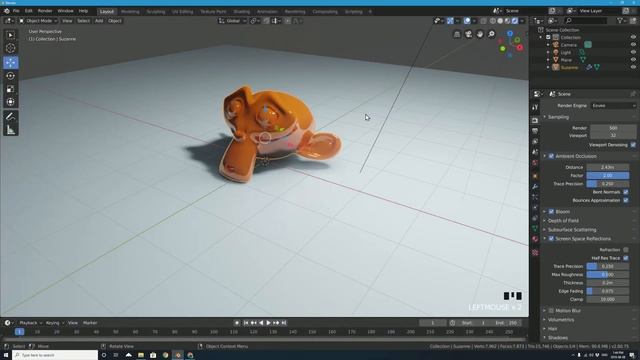The height and width of the screenshot is (360, 640).
Task: Open the File menu
Action: tap(16, 11)
